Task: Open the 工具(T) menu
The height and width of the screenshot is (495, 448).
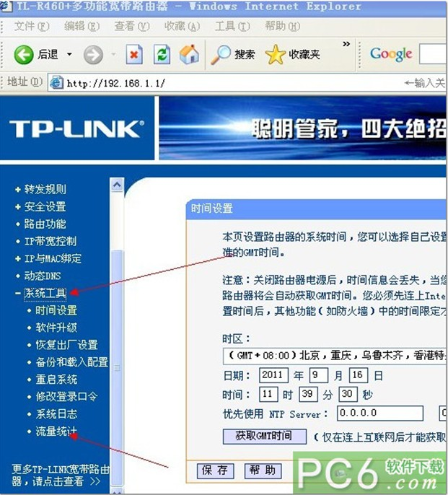Action: click(x=232, y=26)
